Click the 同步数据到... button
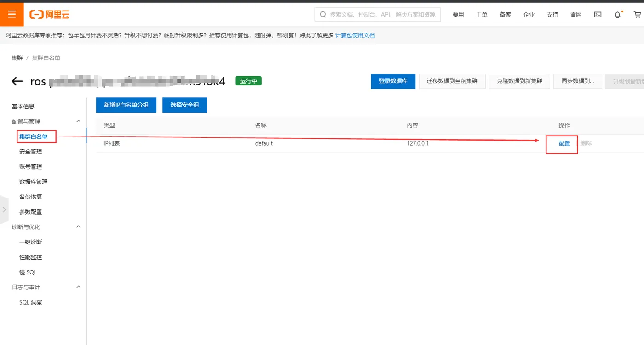 578,81
